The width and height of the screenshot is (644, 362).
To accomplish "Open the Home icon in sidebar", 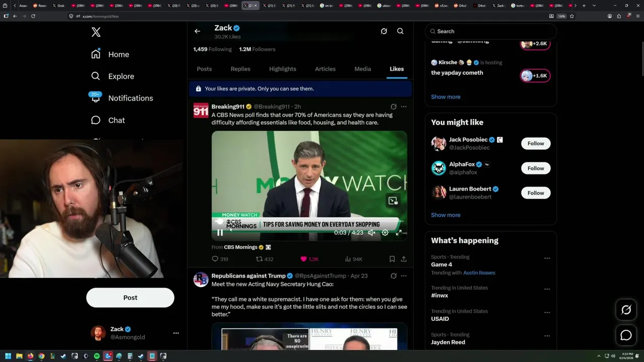I will point(96,54).
